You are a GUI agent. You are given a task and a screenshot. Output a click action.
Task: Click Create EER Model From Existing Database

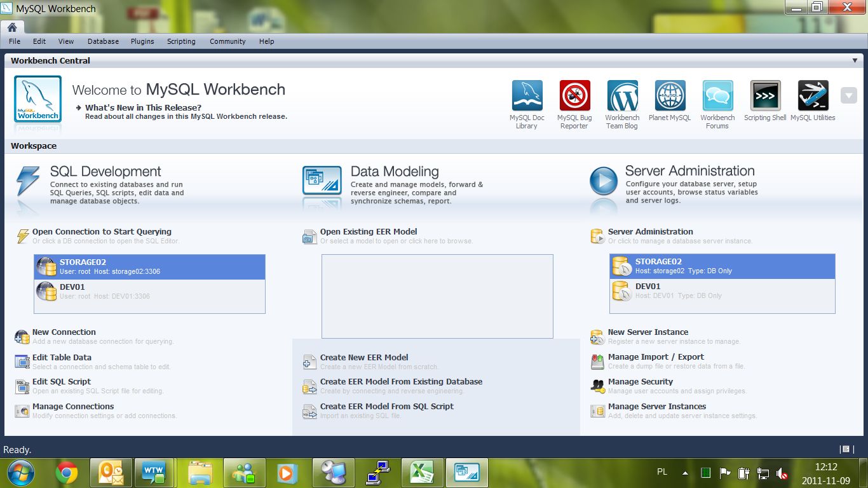point(401,382)
